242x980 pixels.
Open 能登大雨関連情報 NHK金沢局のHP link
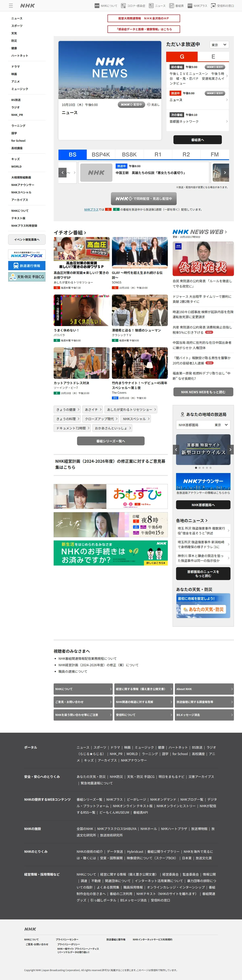(x=144, y=18)
